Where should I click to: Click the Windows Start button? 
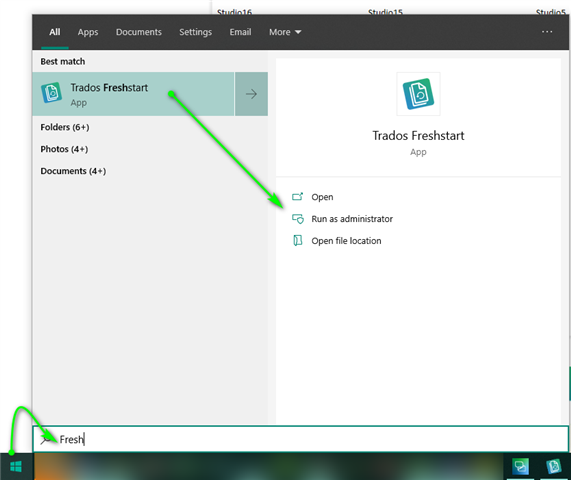[16, 467]
